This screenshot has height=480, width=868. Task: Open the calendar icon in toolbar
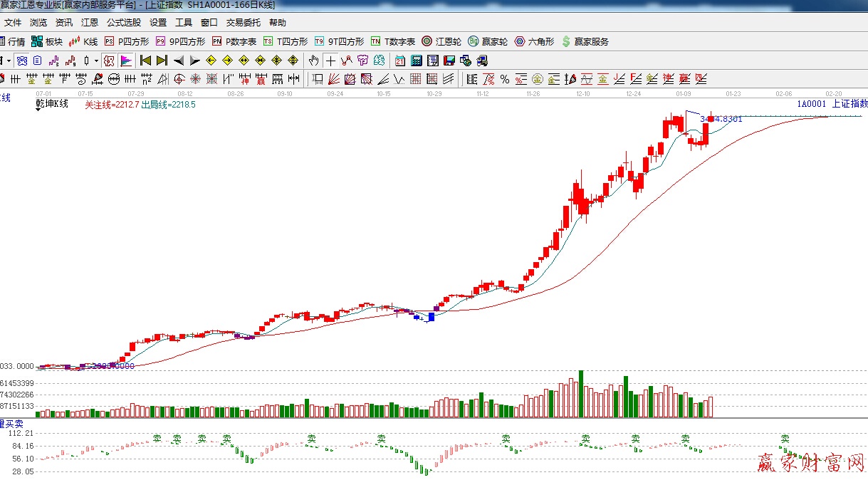click(400, 61)
